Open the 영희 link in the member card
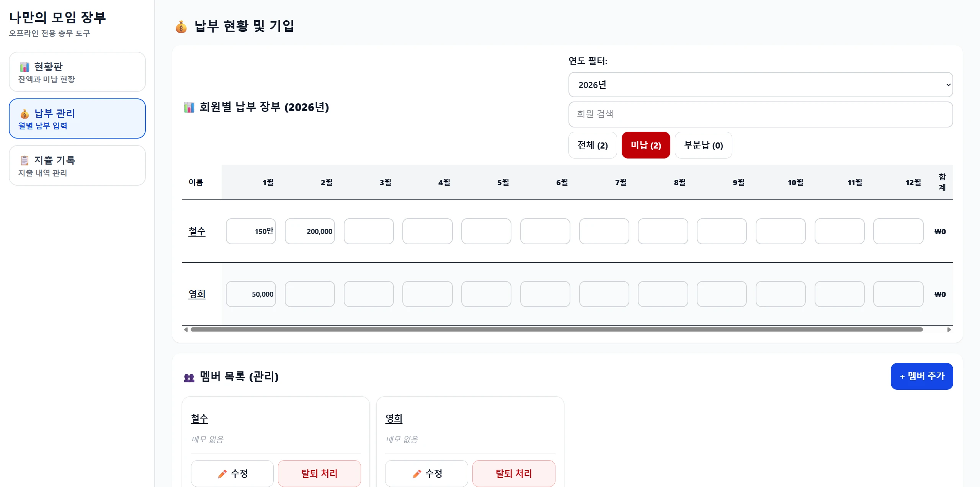This screenshot has width=980, height=487. point(394,418)
